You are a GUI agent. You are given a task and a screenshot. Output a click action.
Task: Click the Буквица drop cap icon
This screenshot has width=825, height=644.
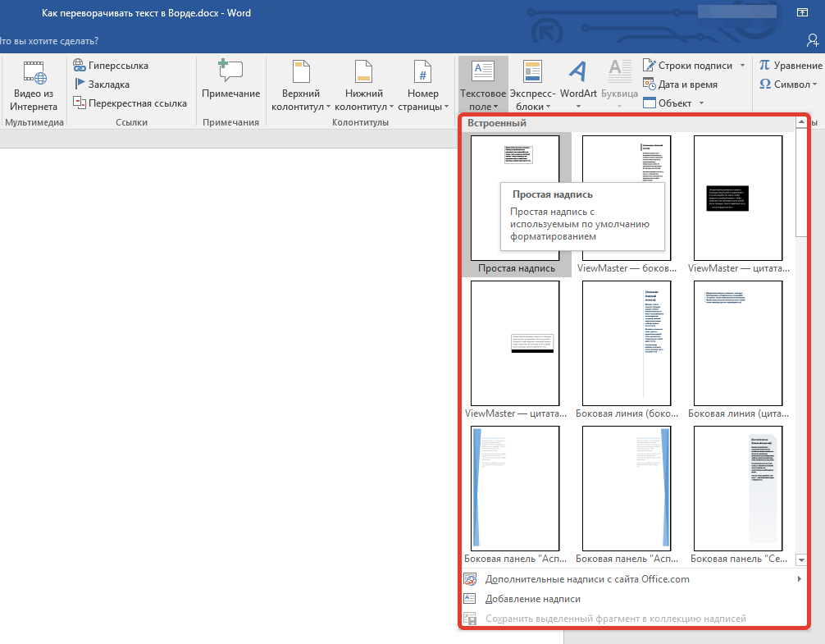point(619,71)
